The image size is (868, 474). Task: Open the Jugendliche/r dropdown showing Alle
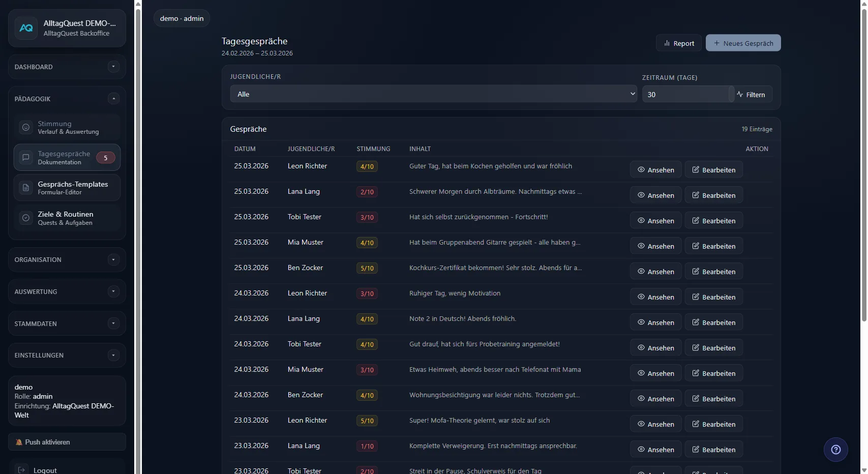(433, 94)
